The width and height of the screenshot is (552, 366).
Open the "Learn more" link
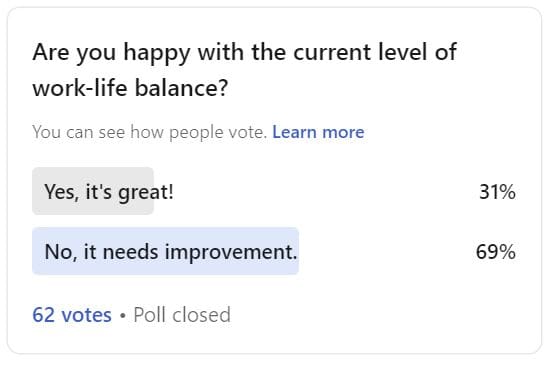click(318, 132)
